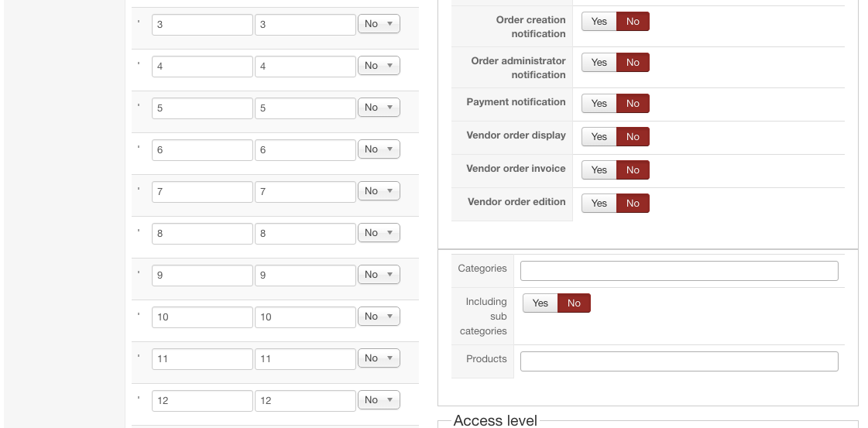Click the left text field containing 8
This screenshot has height=428, width=868.
202,234
